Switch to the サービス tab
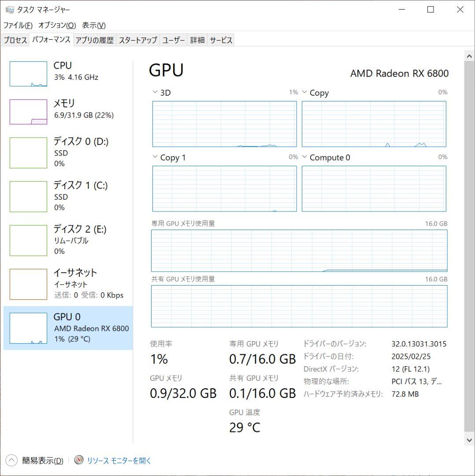Image resolution: width=475 pixels, height=476 pixels. pos(221,40)
